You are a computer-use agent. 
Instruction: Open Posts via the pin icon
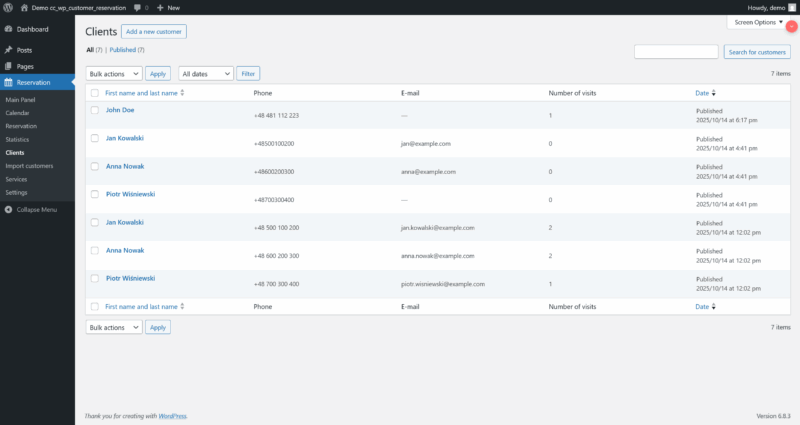click(9, 49)
